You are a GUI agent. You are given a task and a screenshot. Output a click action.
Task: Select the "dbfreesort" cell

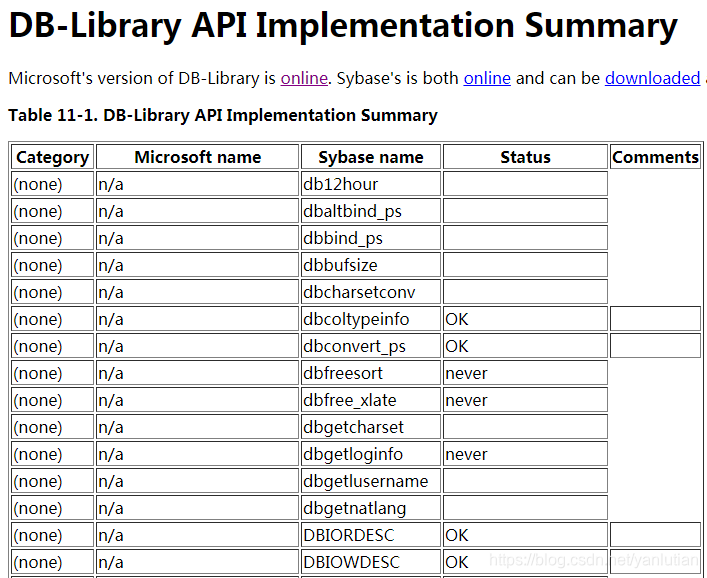[x=371, y=373]
